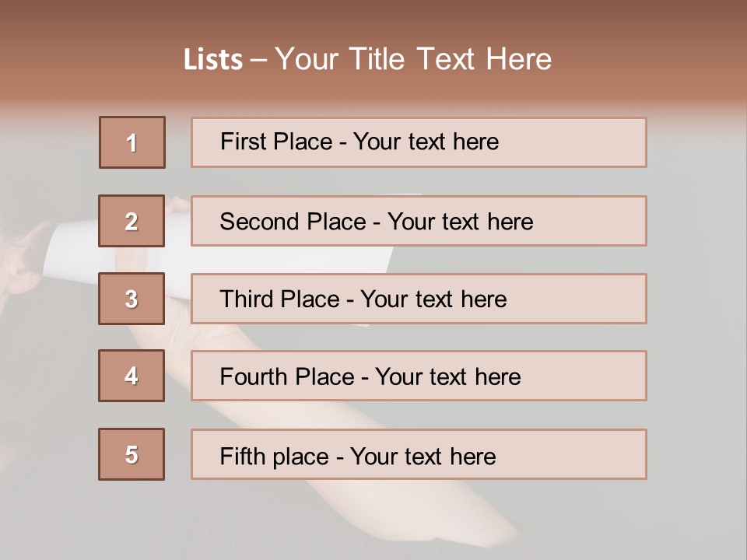The image size is (747, 560).
Task: Select "Your text here" after Second Place
Action: [x=460, y=222]
